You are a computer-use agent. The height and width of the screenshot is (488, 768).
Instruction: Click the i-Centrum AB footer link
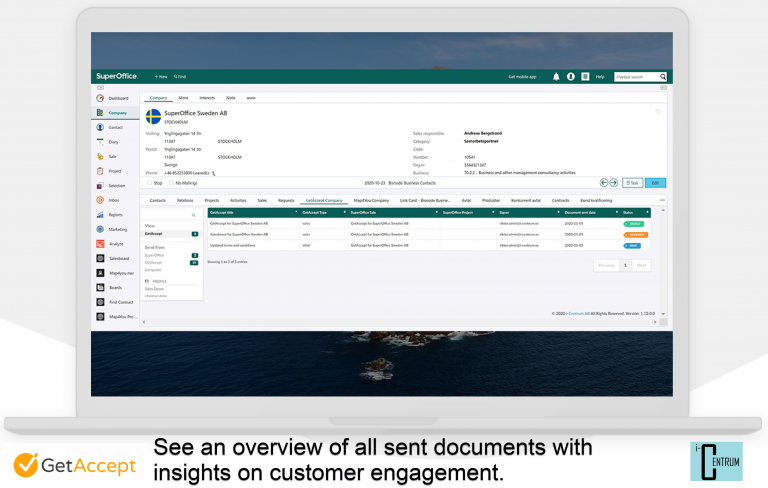(578, 314)
